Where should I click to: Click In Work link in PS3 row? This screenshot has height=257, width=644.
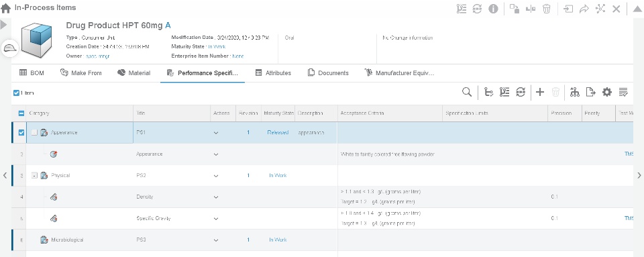pos(278,240)
